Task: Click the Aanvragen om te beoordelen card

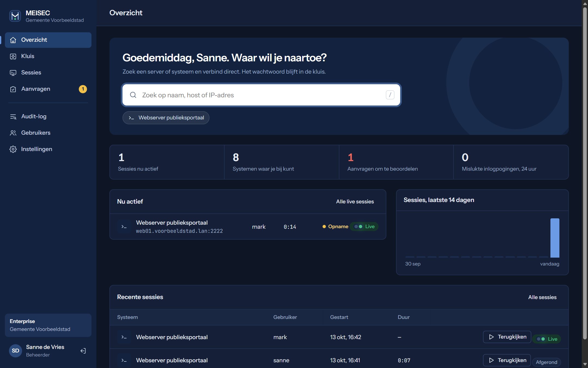Action: pos(396,162)
